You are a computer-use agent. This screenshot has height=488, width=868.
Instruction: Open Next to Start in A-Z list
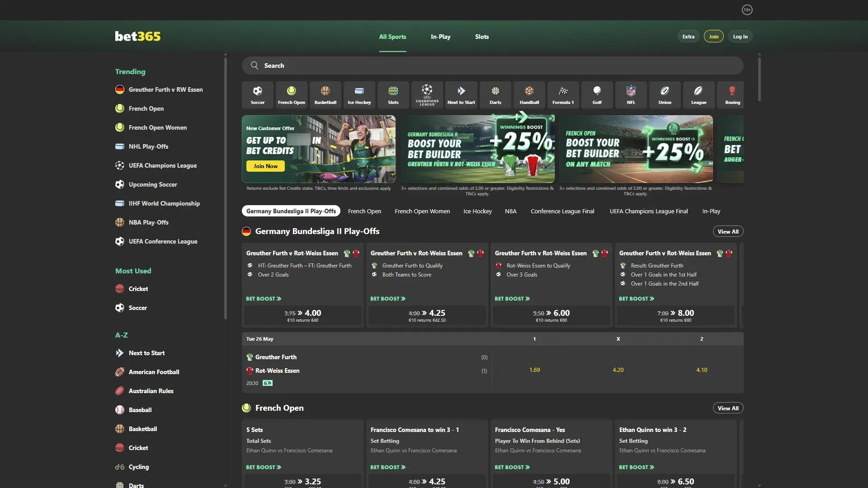[140, 353]
